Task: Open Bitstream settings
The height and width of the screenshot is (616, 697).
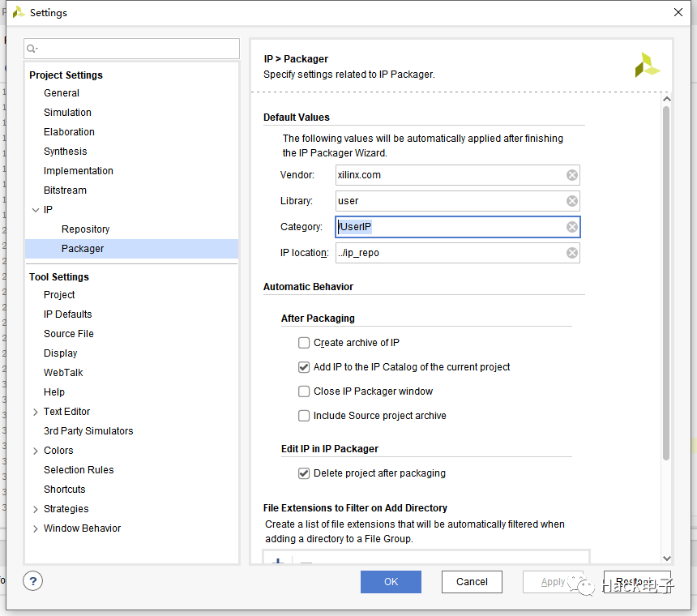Action: tap(65, 190)
